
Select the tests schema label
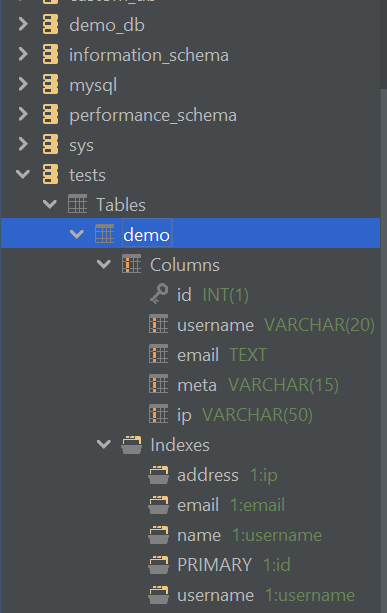(x=87, y=175)
